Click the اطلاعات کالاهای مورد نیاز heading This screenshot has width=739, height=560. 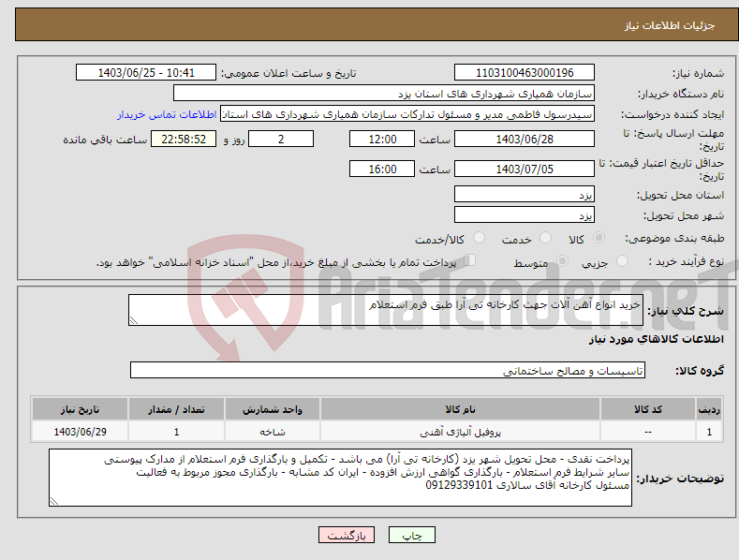[x=656, y=339]
